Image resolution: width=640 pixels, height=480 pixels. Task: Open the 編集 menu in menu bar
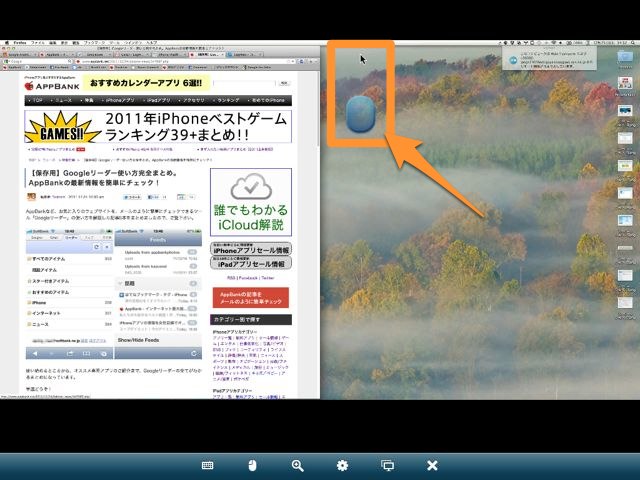tap(53, 42)
